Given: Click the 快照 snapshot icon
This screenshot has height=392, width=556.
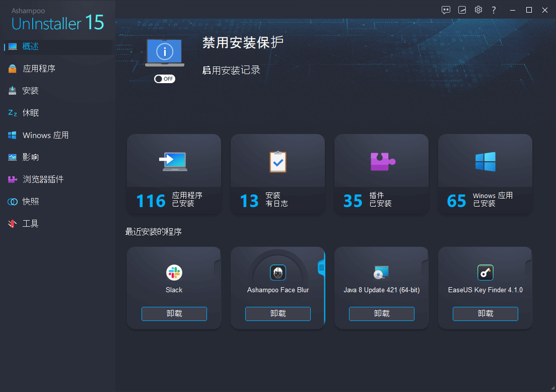Looking at the screenshot, I should click(x=13, y=202).
